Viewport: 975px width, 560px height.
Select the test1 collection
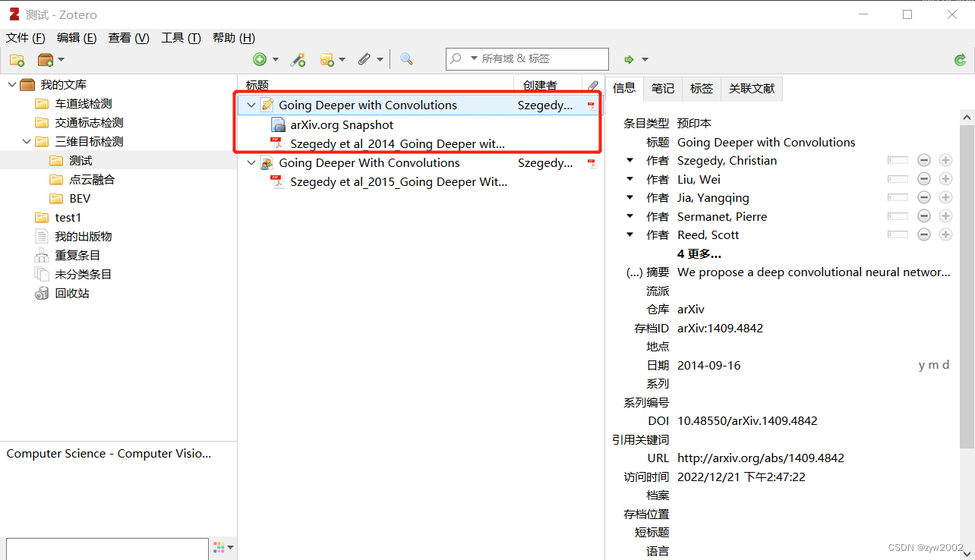[x=68, y=217]
